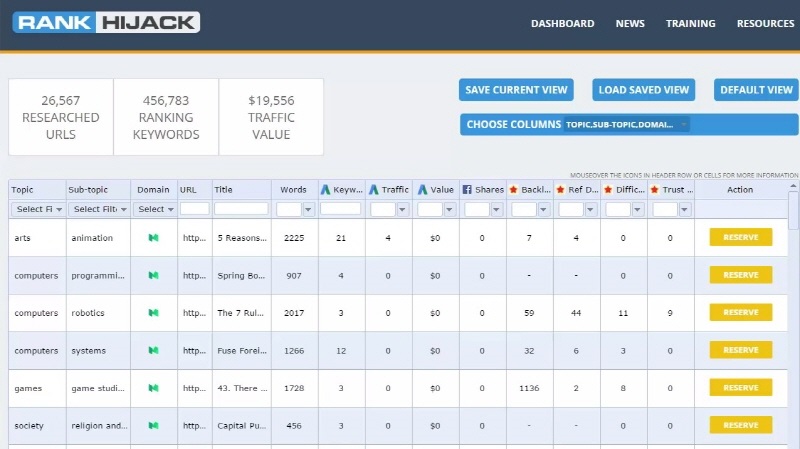
Task: Open the Resources nav item
Action: pyautogui.click(x=765, y=23)
